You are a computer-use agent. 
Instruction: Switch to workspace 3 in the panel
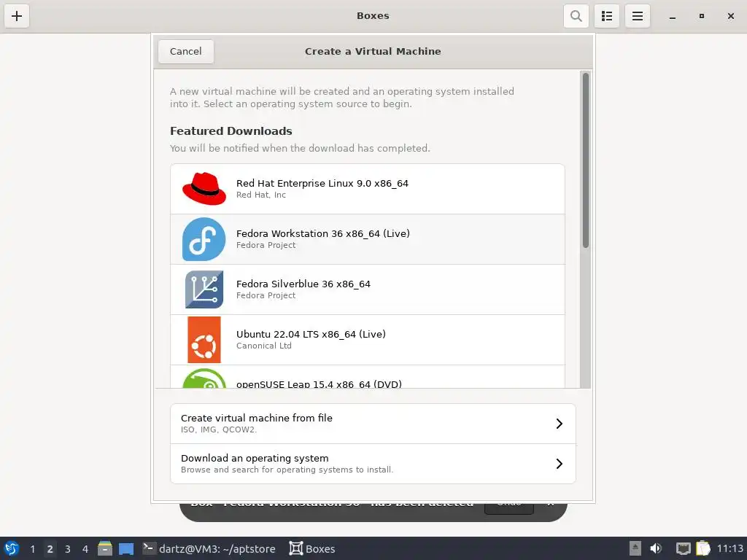[x=68, y=548]
